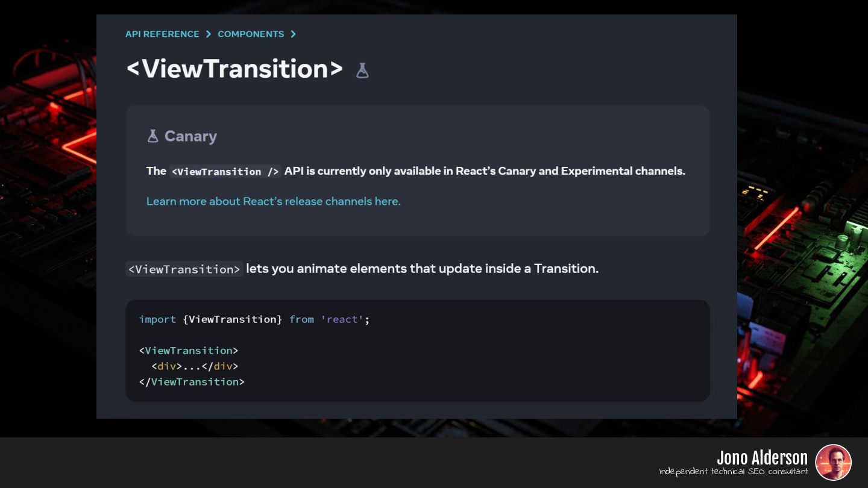Open the COMPONENTS breadcrumb link
This screenshot has width=868, height=488.
[x=251, y=34]
